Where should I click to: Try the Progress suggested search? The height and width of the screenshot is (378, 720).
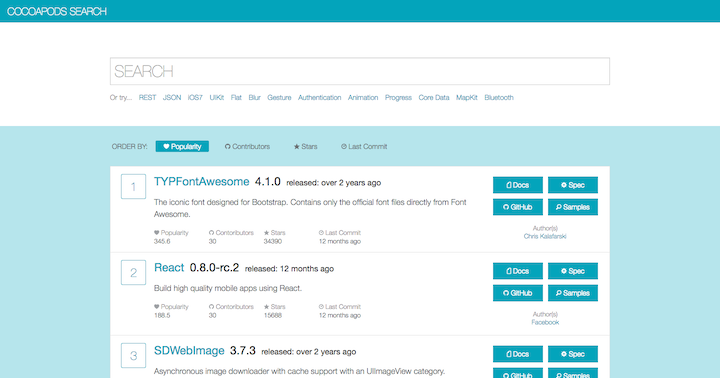pyautogui.click(x=398, y=97)
